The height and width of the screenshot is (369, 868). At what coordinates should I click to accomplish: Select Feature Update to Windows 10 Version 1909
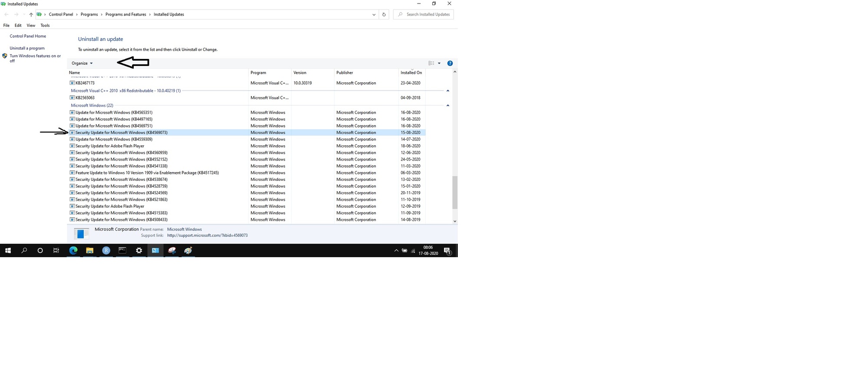(x=247, y=173)
